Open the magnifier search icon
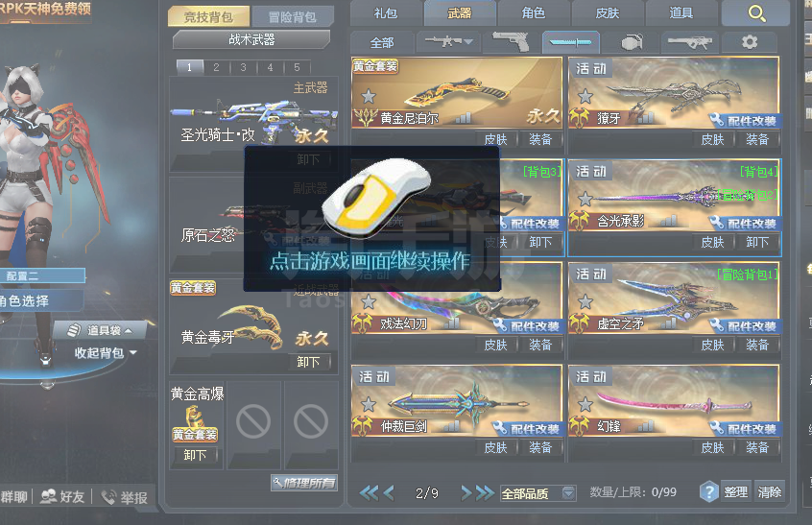 [x=756, y=12]
